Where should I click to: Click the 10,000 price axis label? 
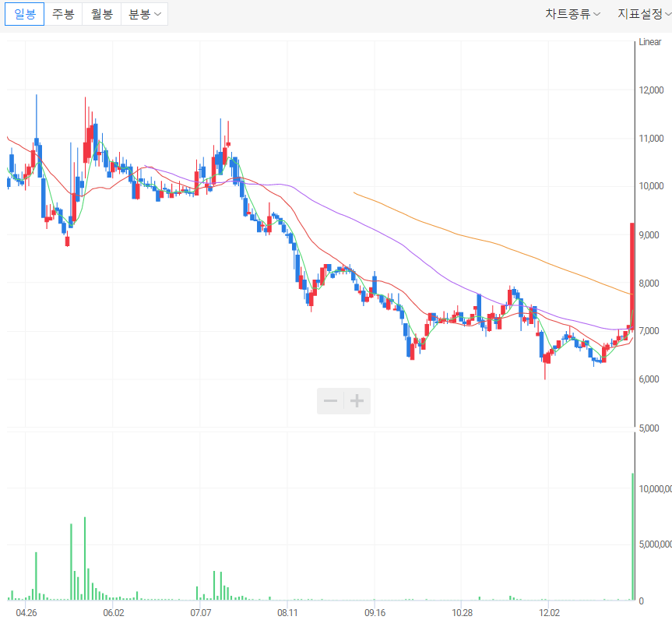[651, 186]
